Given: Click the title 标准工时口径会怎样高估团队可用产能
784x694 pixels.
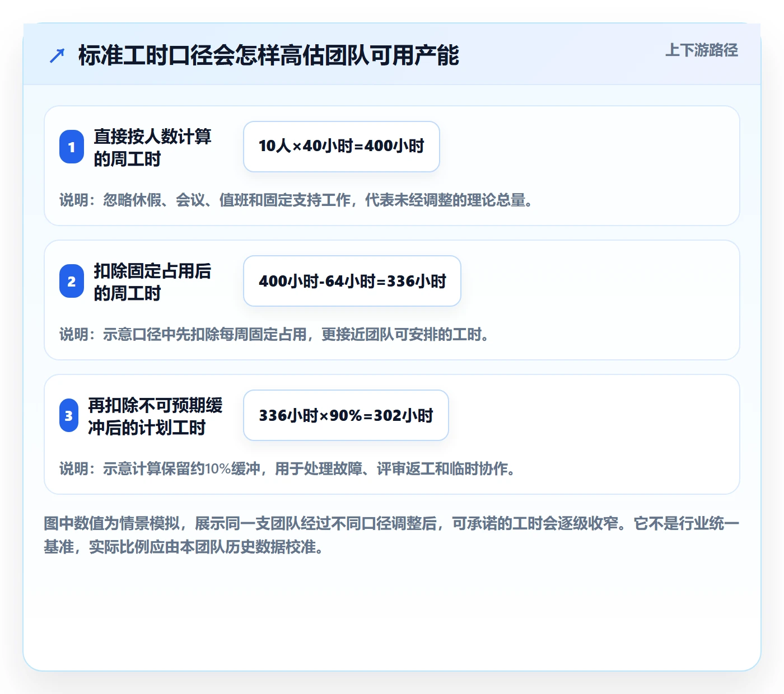Looking at the screenshot, I should (x=269, y=55).
